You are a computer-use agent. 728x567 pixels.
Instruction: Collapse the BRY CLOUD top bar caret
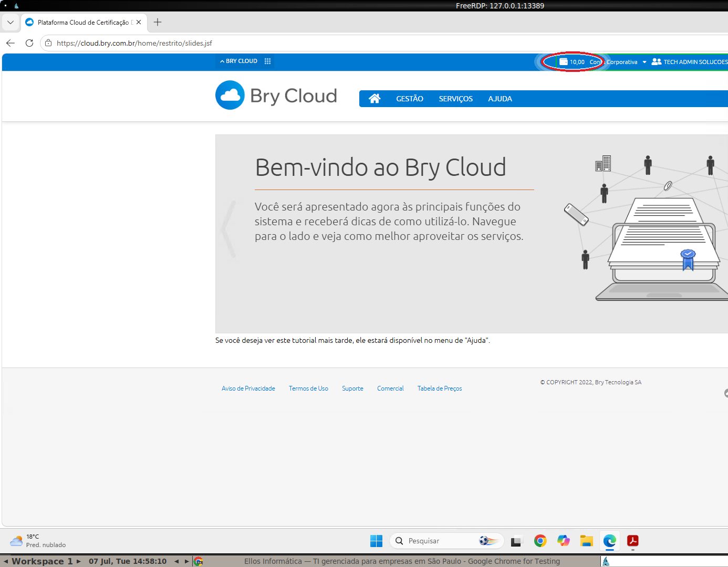click(222, 61)
